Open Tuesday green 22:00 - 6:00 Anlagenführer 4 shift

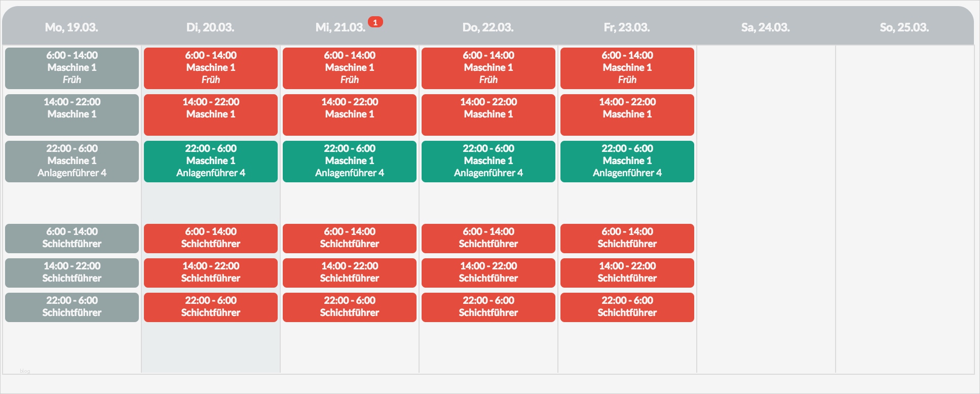[211, 162]
